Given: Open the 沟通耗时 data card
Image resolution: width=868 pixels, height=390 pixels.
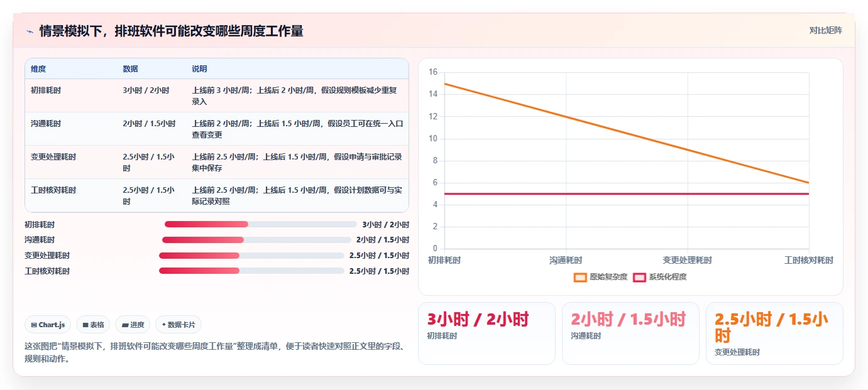Looking at the screenshot, I should click(630, 333).
